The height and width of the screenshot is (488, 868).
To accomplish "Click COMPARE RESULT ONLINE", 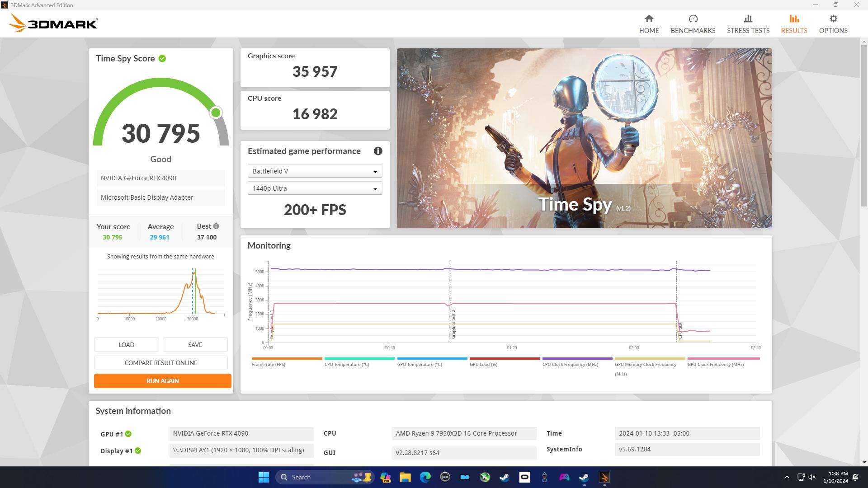I will click(x=160, y=362).
